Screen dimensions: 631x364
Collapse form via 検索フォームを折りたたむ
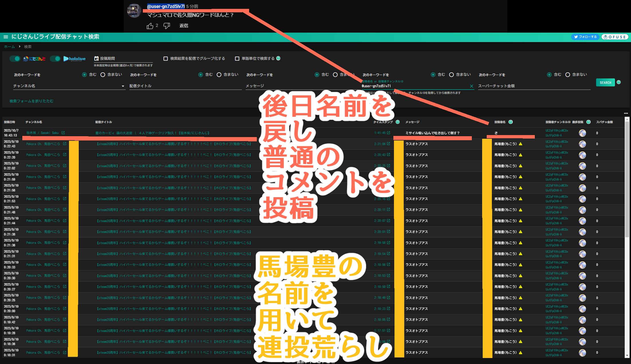(x=31, y=101)
